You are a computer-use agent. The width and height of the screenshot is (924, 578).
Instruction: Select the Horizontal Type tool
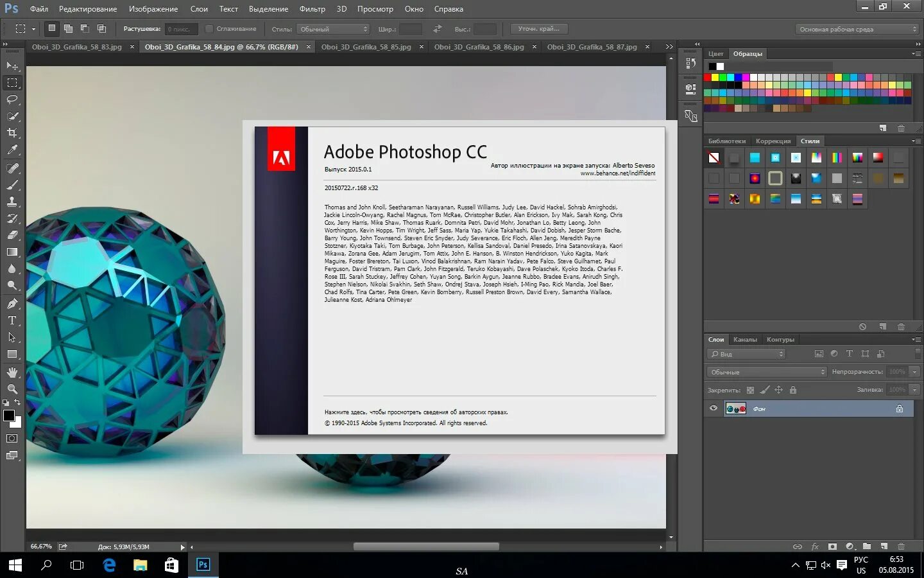pos(12,320)
